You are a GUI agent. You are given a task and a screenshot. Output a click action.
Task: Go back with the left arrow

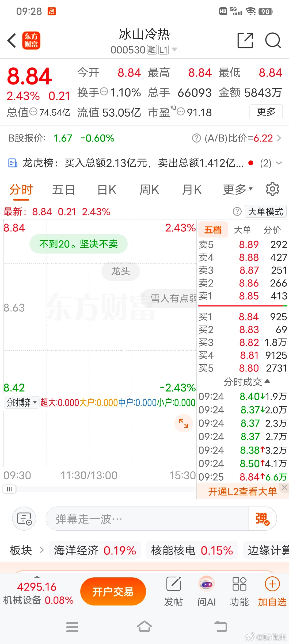tap(12, 41)
